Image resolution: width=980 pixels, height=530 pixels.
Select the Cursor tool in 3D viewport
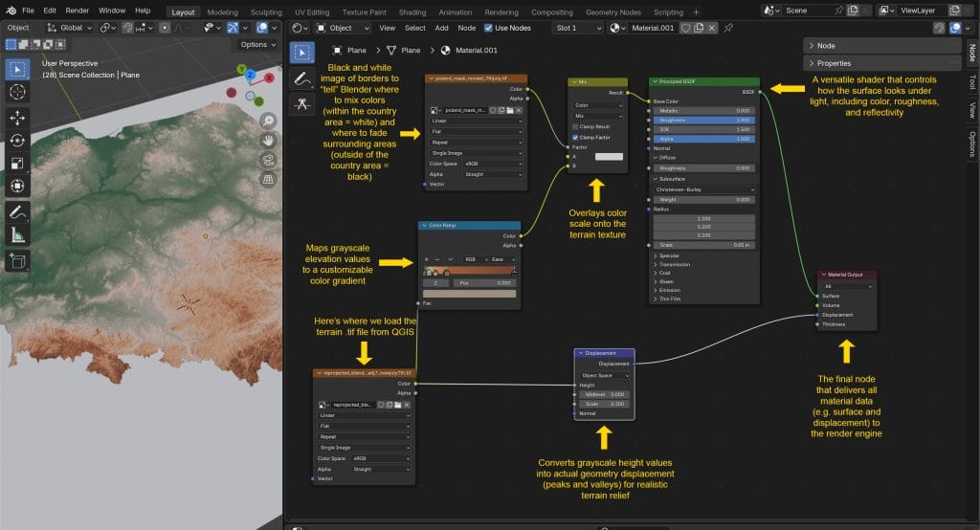pyautogui.click(x=17, y=92)
